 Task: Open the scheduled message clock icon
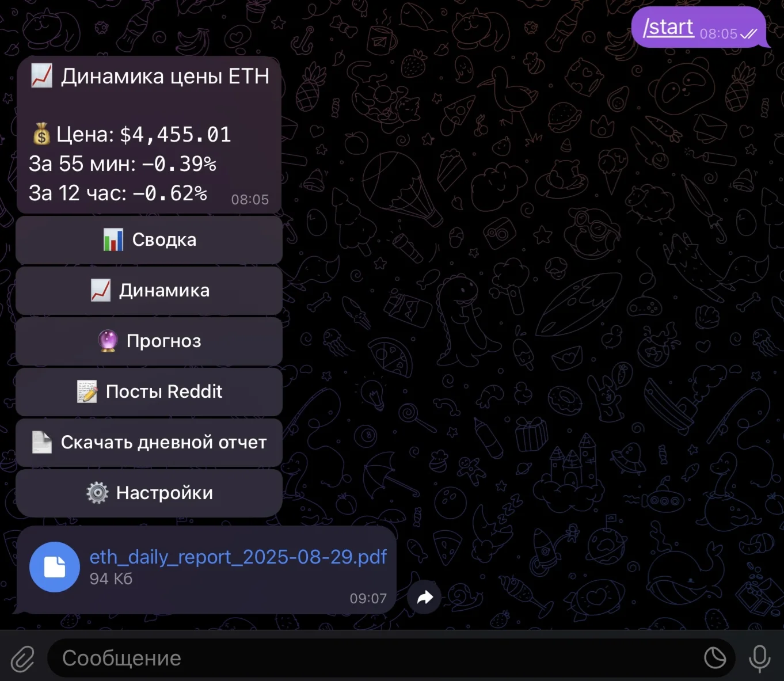click(715, 657)
